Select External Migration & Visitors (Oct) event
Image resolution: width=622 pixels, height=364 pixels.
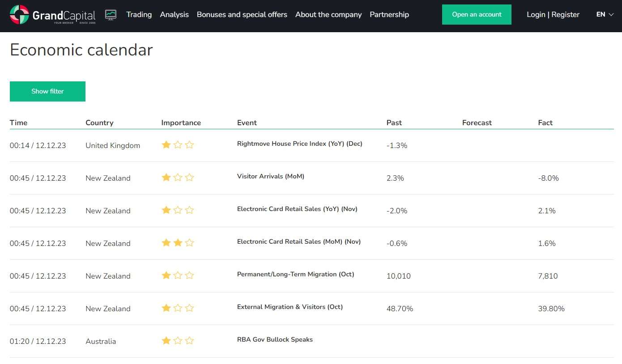coord(290,307)
